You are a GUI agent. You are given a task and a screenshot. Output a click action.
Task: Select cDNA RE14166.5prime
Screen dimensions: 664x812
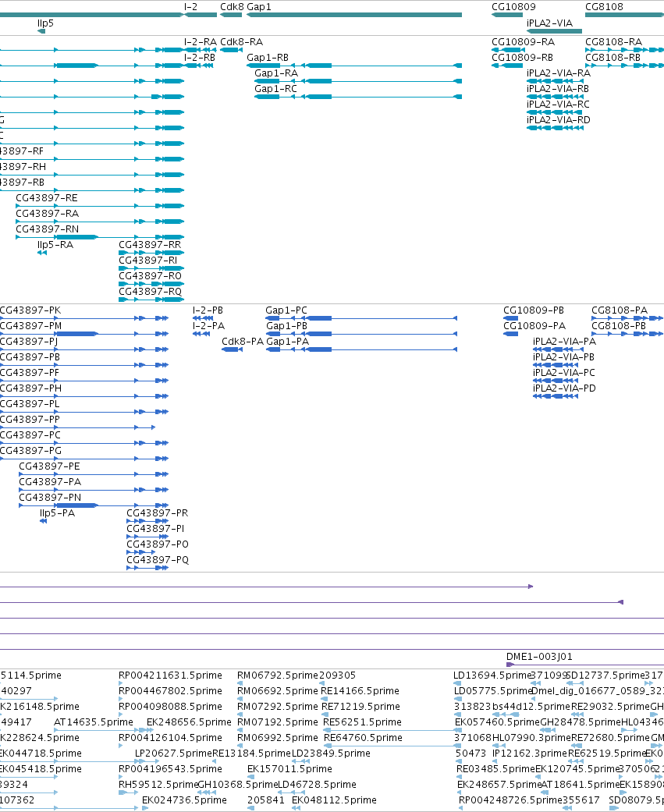[360, 691]
